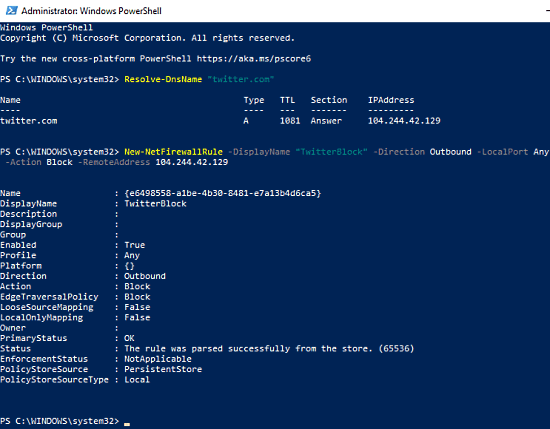Click the Direction value Outbound in output
This screenshot has width=550, height=429.
tap(145, 276)
